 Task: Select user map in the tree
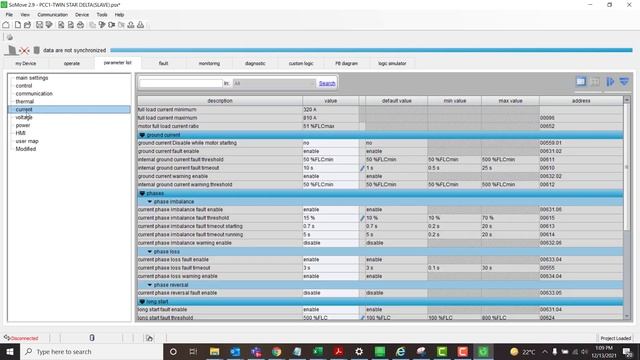[27, 141]
